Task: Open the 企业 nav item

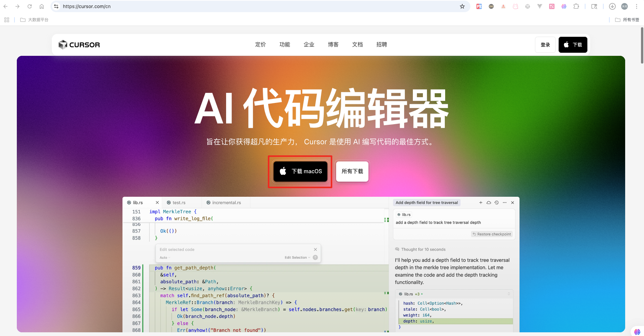Action: click(x=309, y=44)
